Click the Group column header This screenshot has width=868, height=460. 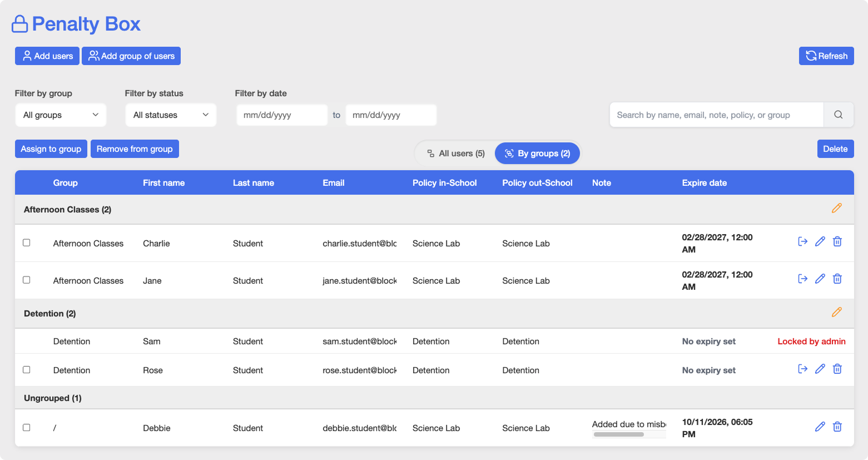[x=66, y=183]
